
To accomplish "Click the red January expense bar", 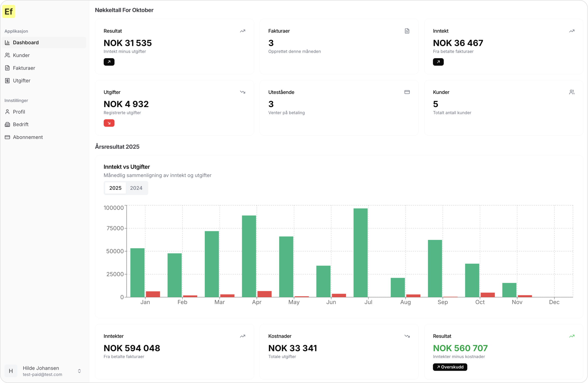I will [153, 294].
